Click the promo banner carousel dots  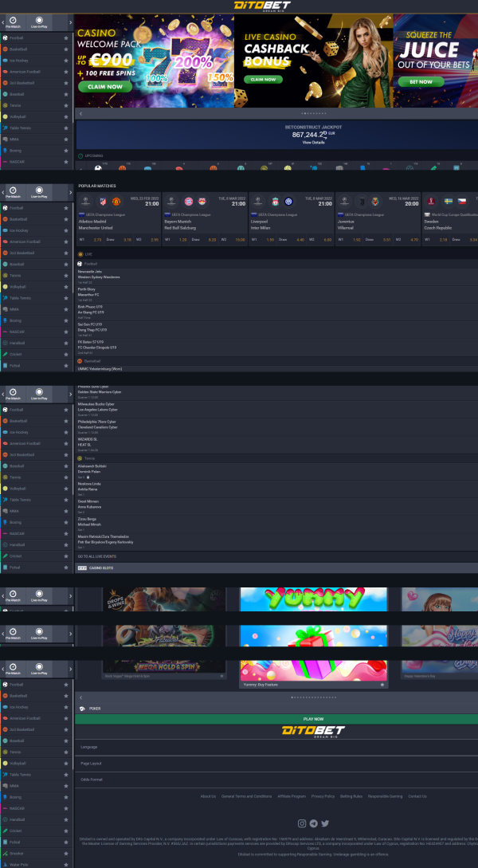point(314,113)
